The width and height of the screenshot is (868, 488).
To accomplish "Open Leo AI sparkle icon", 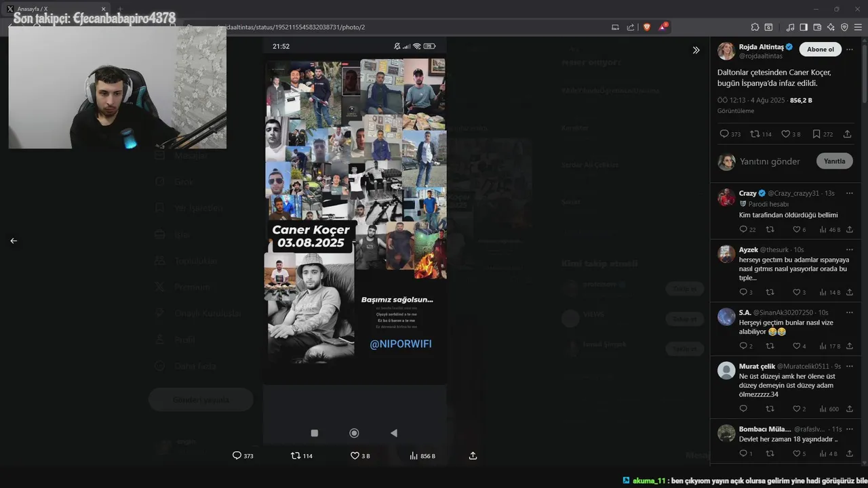I will pyautogui.click(x=831, y=27).
